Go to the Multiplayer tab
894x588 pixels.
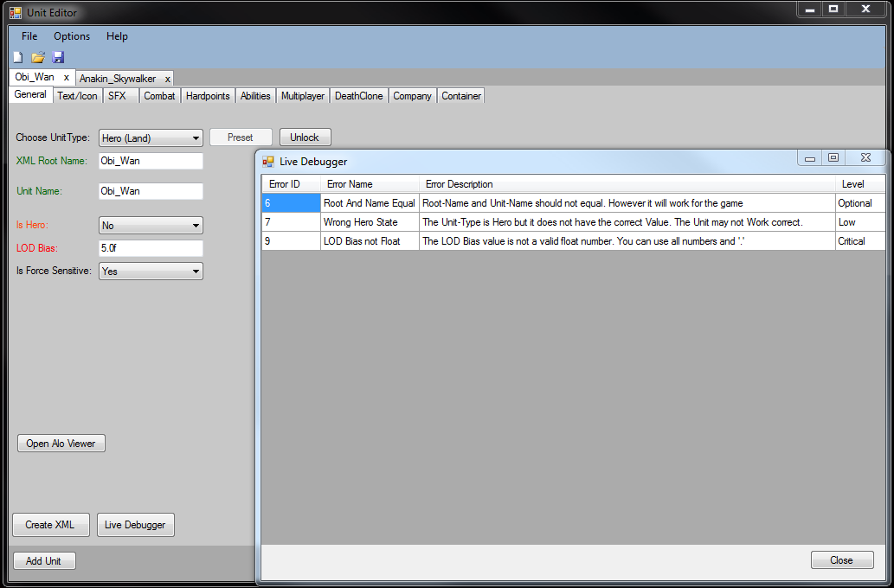[x=303, y=96]
